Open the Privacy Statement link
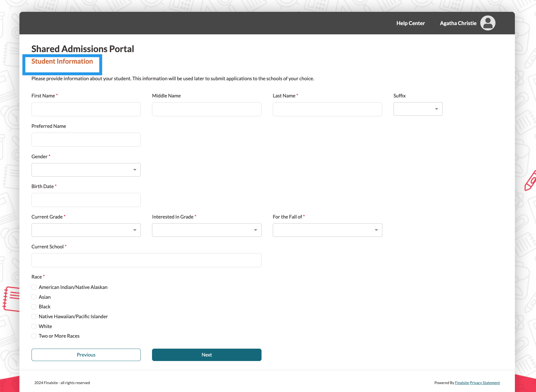Viewport: 536px width, 392px height. (x=484, y=383)
